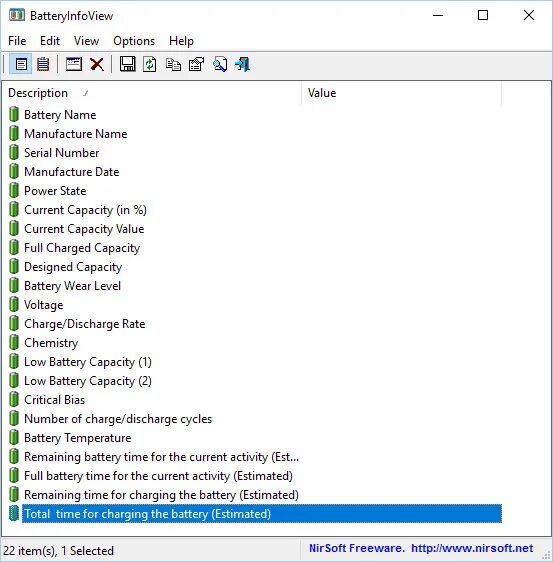Click battery icon beside Battery Name
This screenshot has width=553, height=562.
(x=14, y=114)
